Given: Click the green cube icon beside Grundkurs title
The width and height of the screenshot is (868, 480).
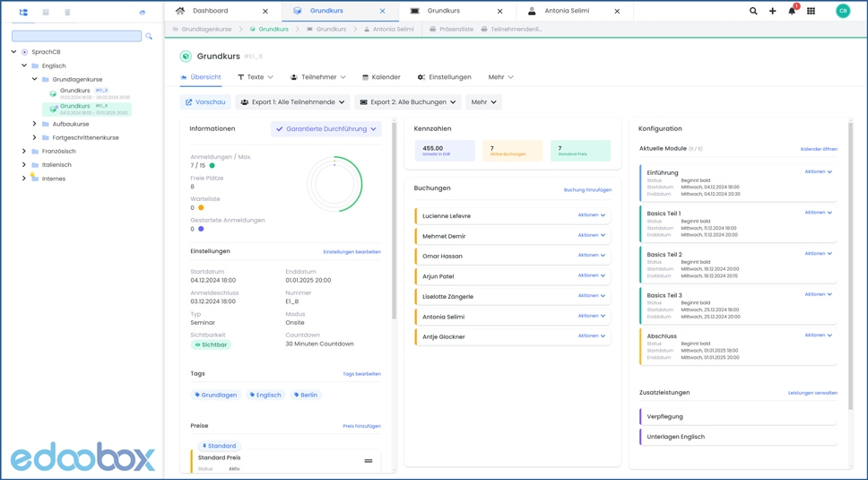Looking at the screenshot, I should click(186, 56).
